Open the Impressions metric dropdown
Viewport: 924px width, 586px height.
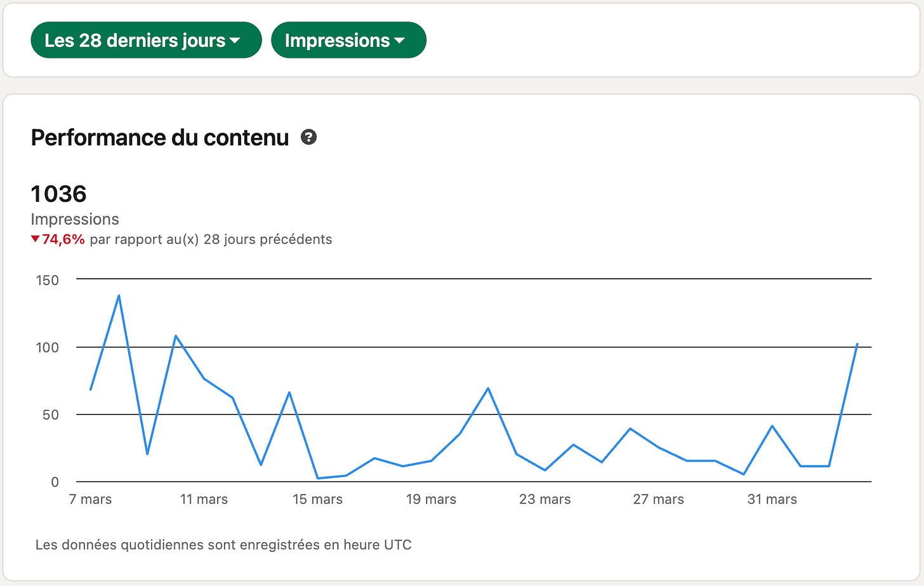coord(348,40)
